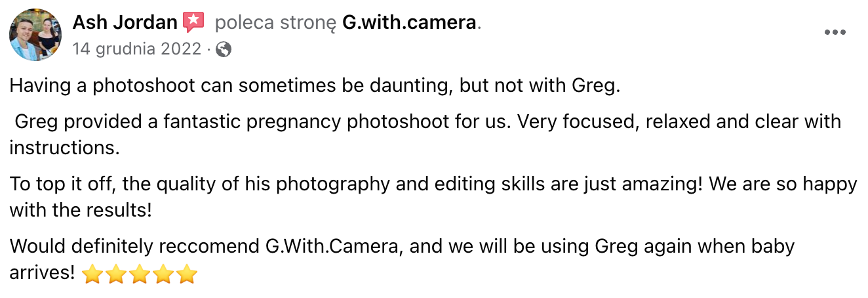Click the middle gold star emoji
The height and width of the screenshot is (298, 868).
pos(140,274)
